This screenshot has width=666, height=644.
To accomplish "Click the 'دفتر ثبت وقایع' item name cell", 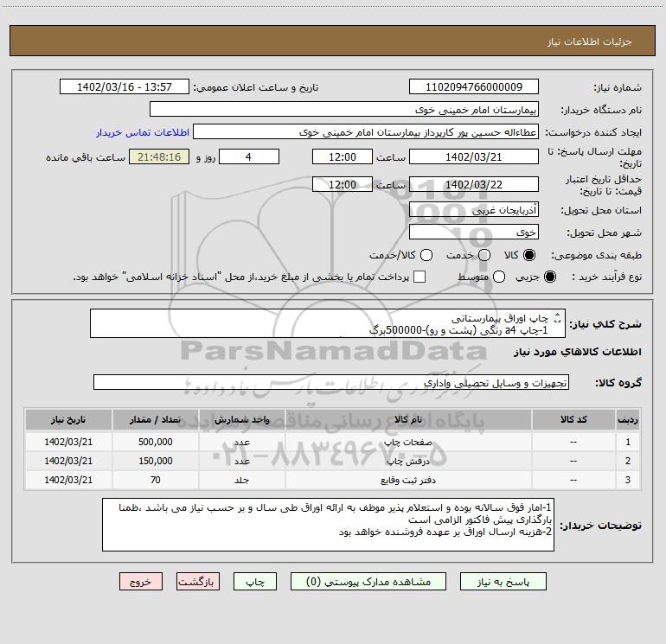I will (x=408, y=480).
